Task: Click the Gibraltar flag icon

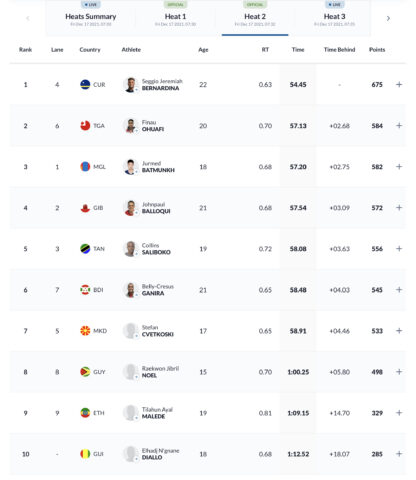Action: (85, 208)
